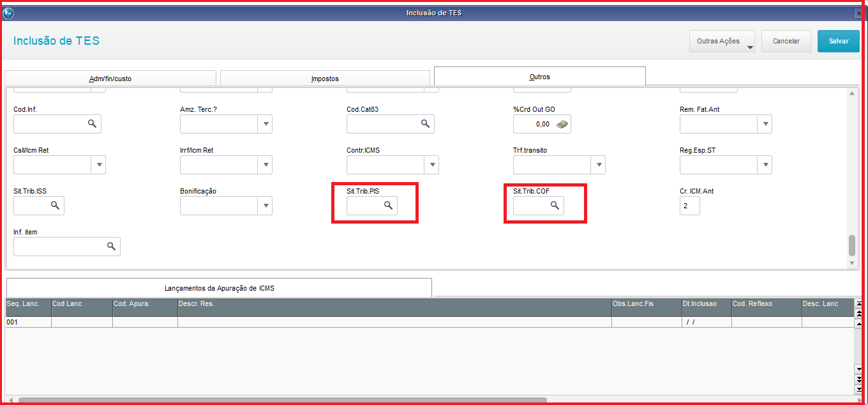Screen dimensions: 868x405
Task: Click application logo in title bar
Action: pyautogui.click(x=8, y=13)
